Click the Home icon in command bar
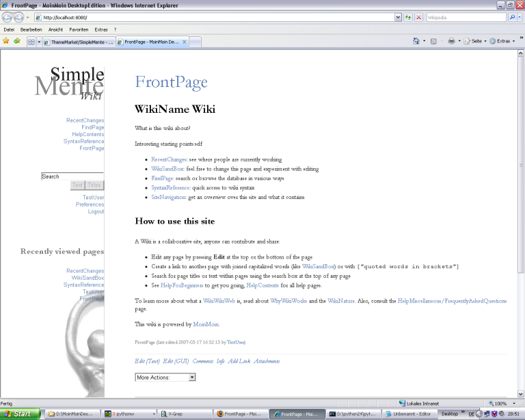 [416, 41]
